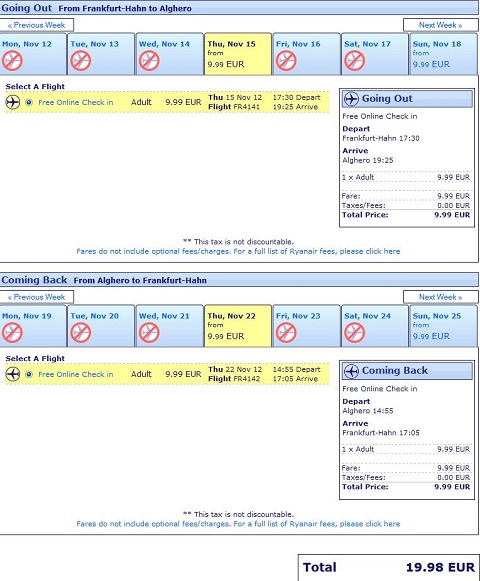Click Tue, Nov 13 date label

95,44
